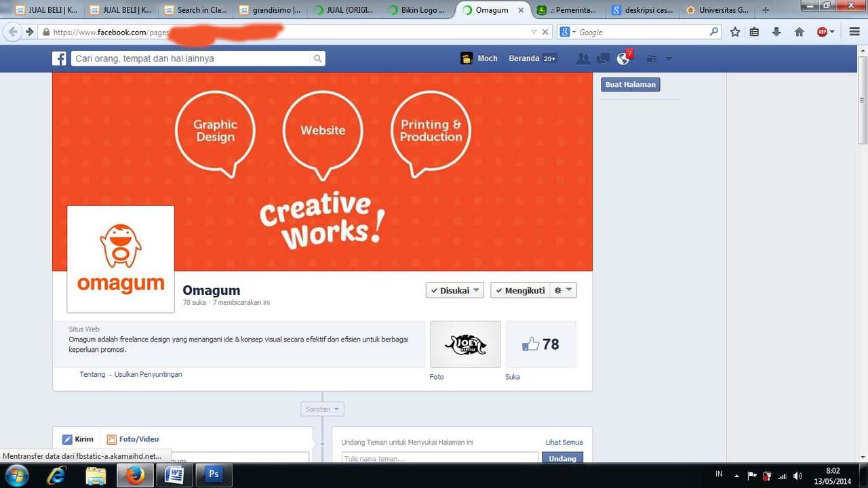Open Facebook messages icon
The width and height of the screenshot is (868, 488).
[x=603, y=59]
